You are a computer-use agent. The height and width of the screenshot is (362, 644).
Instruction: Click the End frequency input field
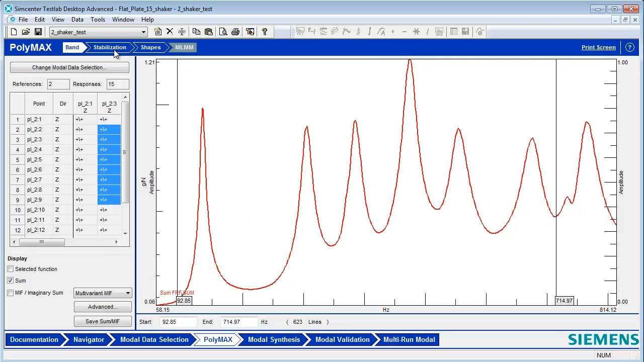click(x=238, y=322)
